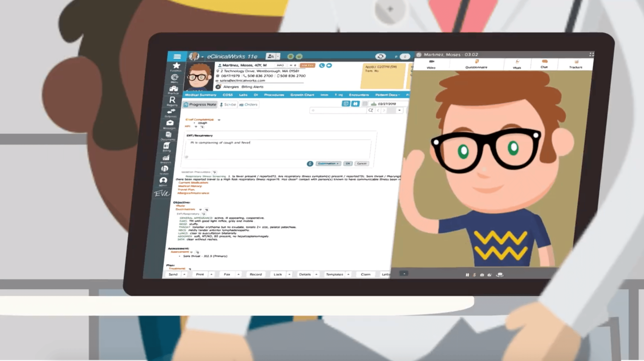Open the hamburger menu in eClinicalWorks
The image size is (644, 361).
(x=177, y=56)
